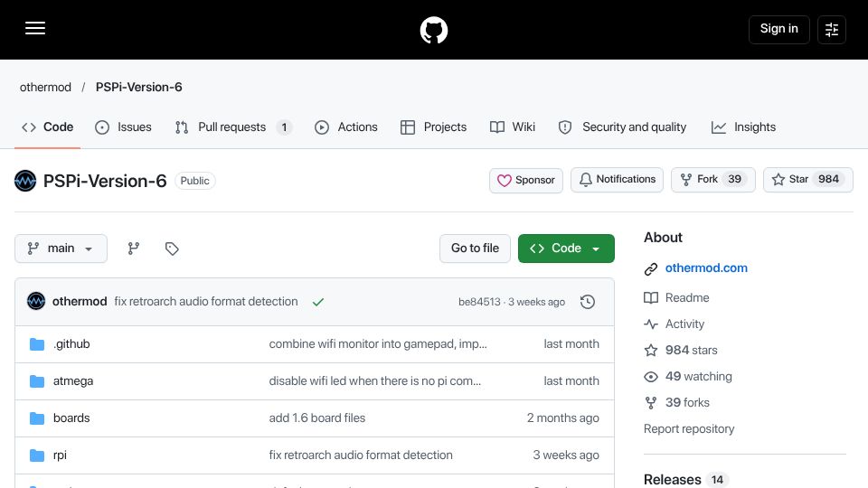Switch to the Issues tab
Screen dimensions: 868x488
pyautogui.click(x=123, y=127)
